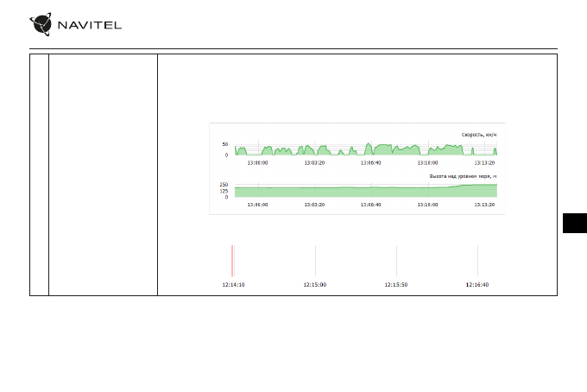587x392 pixels.
Task: Click the black section tab on right edge
Action: coord(573,223)
